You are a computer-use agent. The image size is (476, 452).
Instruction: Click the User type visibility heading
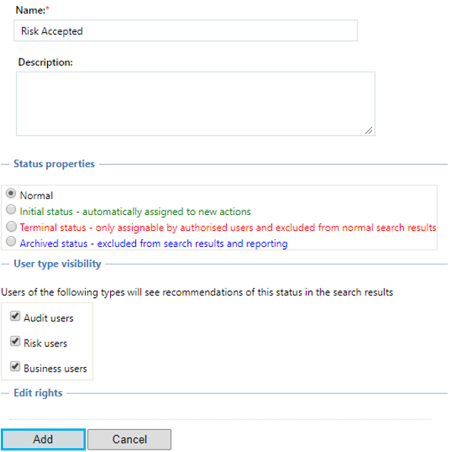coord(58,264)
